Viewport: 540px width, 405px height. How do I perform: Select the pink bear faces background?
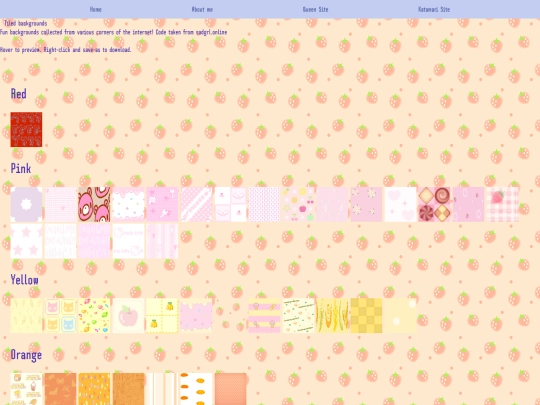coord(94,205)
